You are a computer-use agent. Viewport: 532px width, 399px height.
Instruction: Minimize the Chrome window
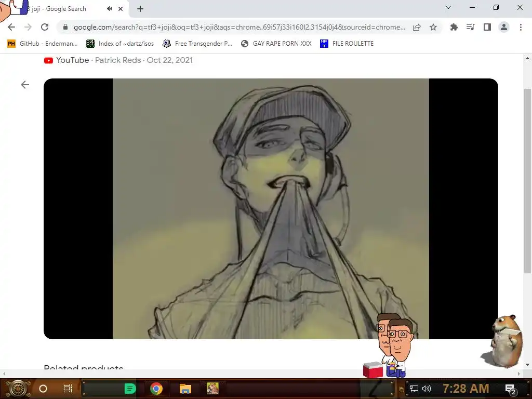472,7
